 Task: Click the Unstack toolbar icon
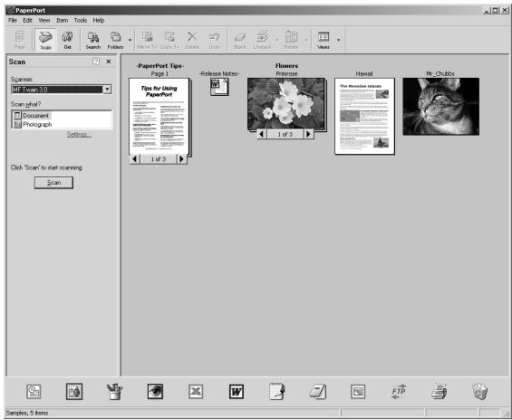click(262, 40)
